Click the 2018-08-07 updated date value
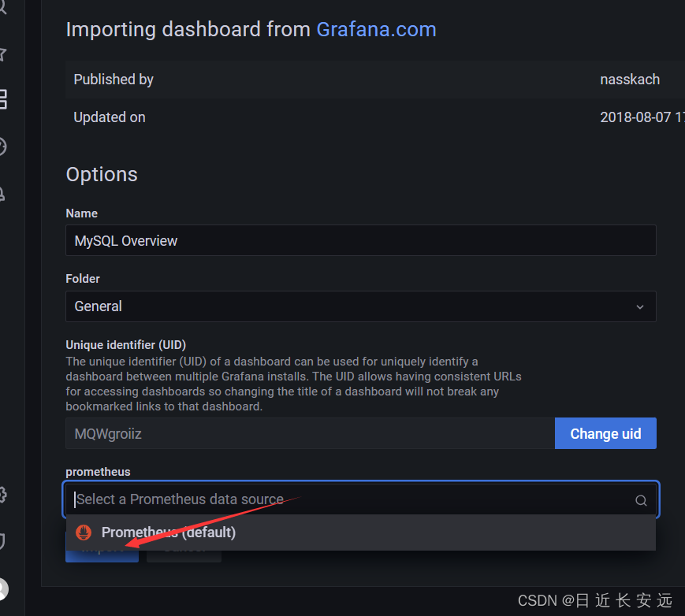Viewport: 685px width, 616px height. [642, 117]
